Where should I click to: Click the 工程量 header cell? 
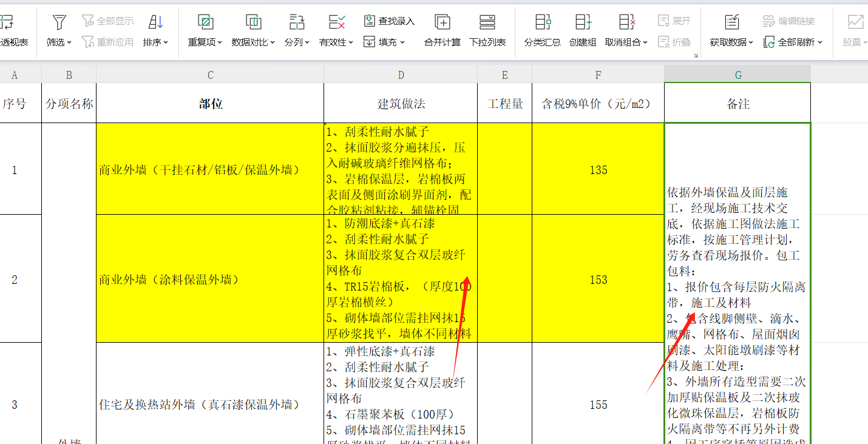(504, 103)
